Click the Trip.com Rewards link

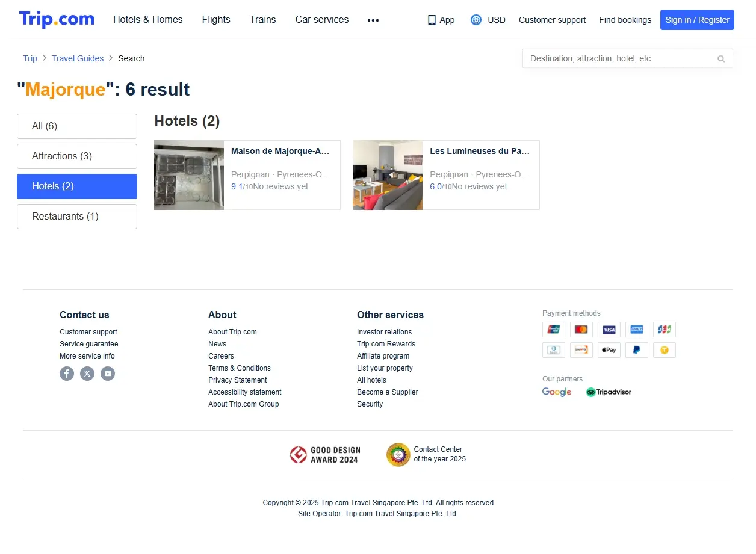[386, 344]
